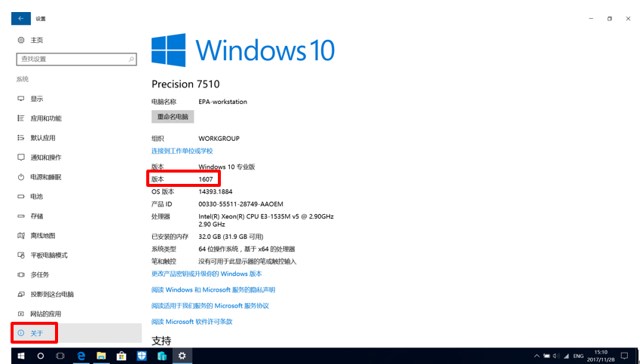
Task: Open the Action Center notifications icon
Action: [624, 356]
